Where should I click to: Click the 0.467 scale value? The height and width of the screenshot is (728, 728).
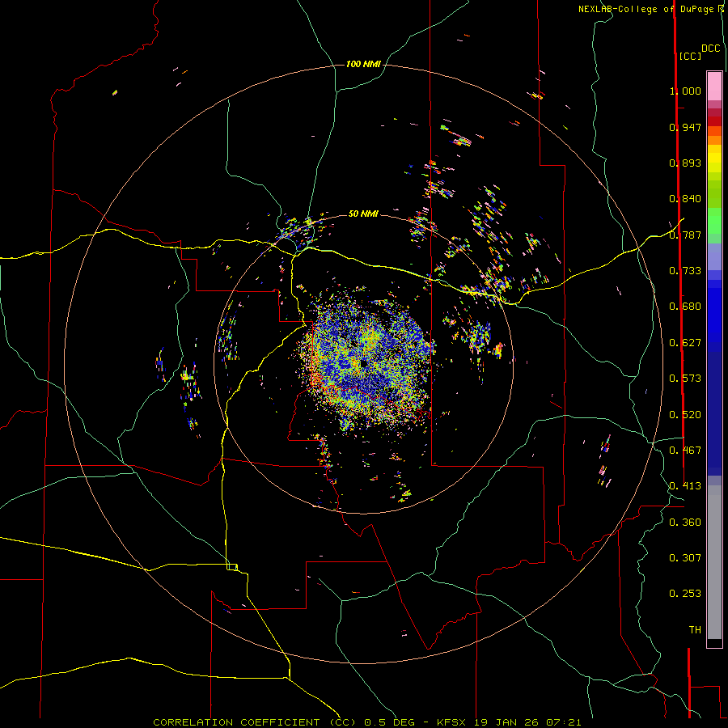tap(685, 451)
